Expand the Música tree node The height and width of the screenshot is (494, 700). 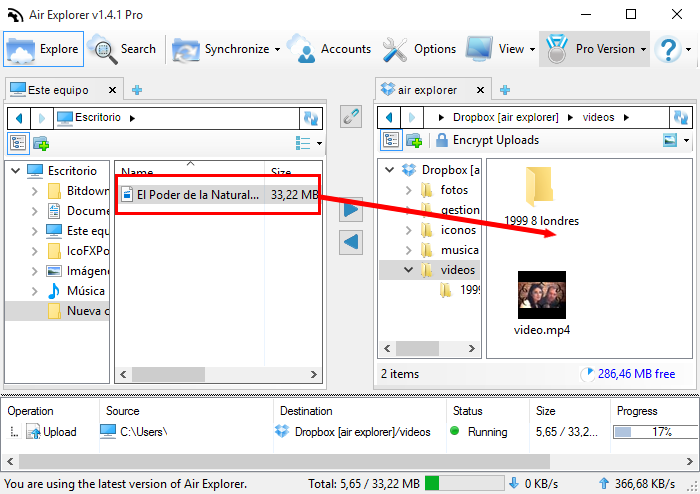[x=34, y=291]
